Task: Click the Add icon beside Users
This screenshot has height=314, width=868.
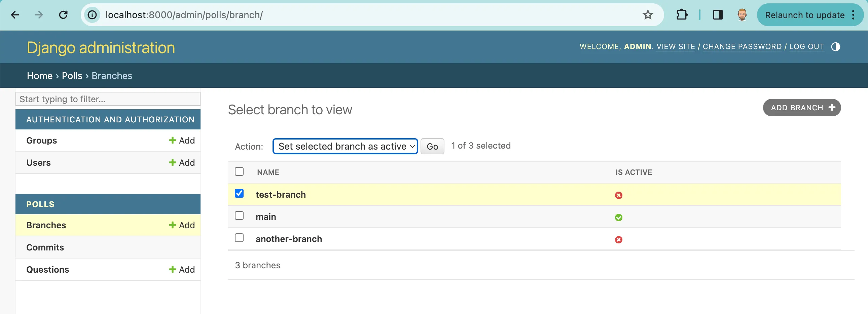Action: click(x=173, y=162)
